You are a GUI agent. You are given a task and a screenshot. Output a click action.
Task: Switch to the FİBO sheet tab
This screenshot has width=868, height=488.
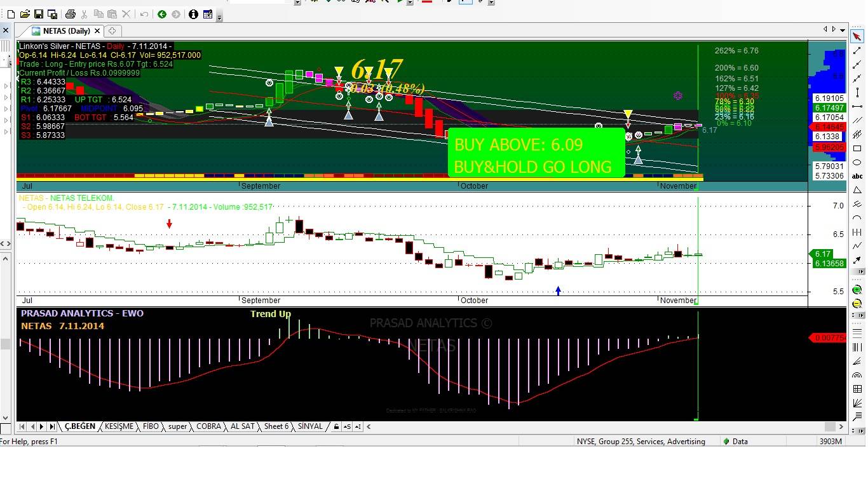tap(151, 426)
